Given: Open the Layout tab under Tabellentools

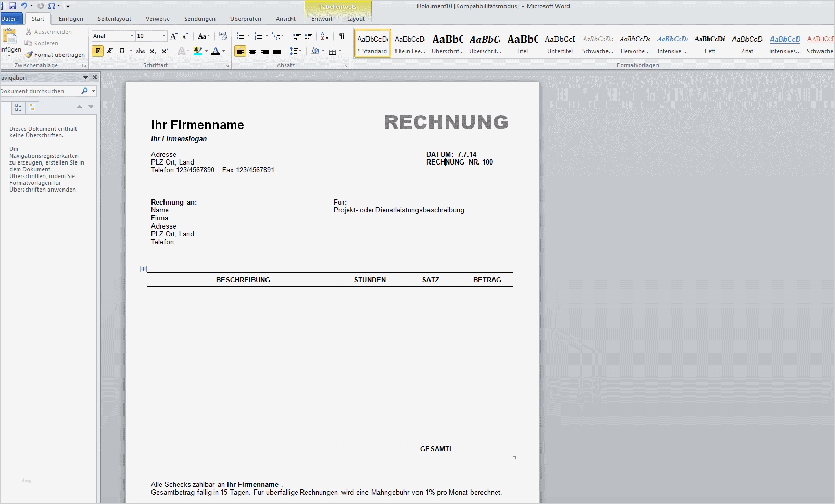Looking at the screenshot, I should tap(356, 18).
